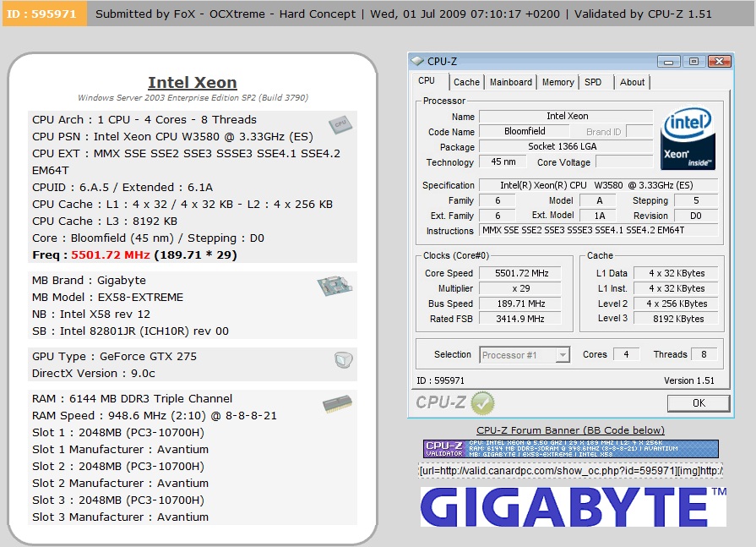The image size is (756, 547).
Task: Click the L1 Data 4 x 32 KBytes field
Action: pos(676,274)
